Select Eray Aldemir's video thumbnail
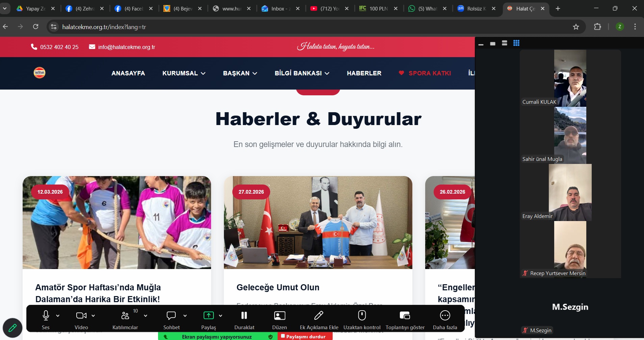The height and width of the screenshot is (340, 644). pos(570,192)
